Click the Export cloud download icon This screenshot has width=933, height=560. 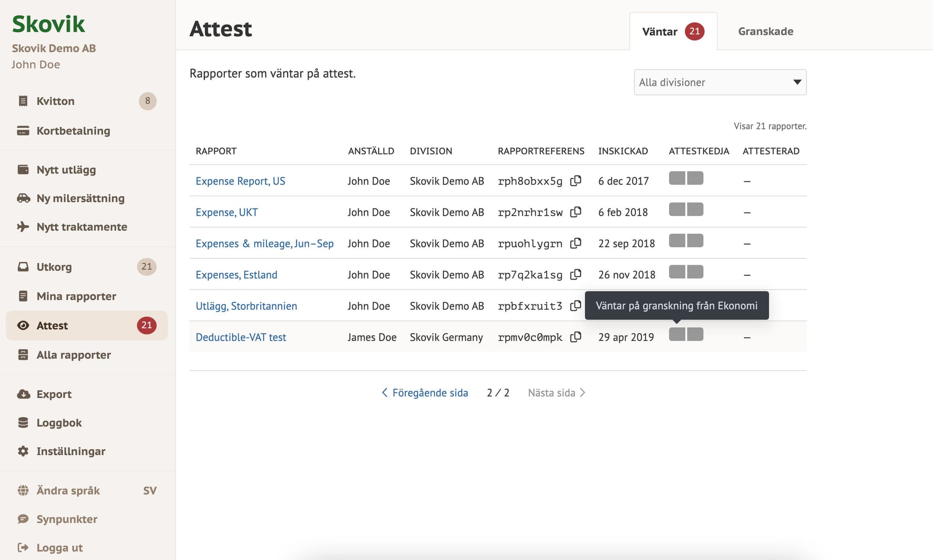23,394
